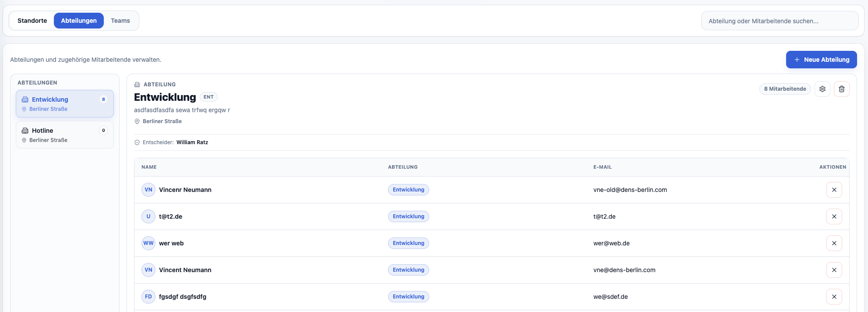Click the name wer web
This screenshot has height=312, width=868.
(171, 243)
